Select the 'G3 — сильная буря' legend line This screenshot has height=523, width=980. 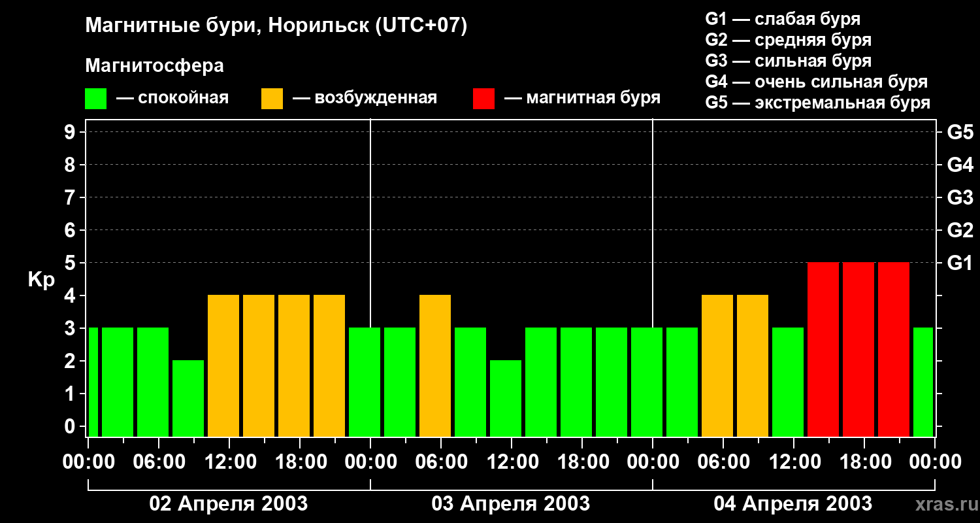(x=788, y=60)
